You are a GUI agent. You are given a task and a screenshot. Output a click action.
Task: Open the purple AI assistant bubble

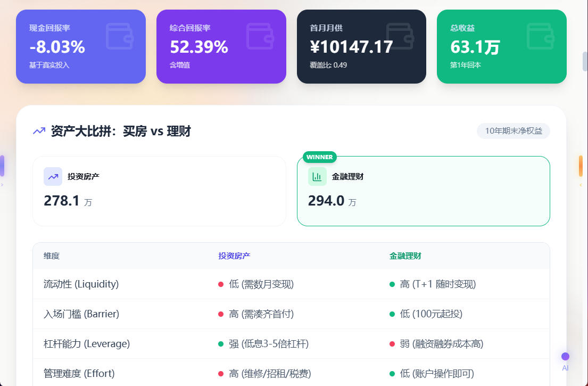pos(565,356)
